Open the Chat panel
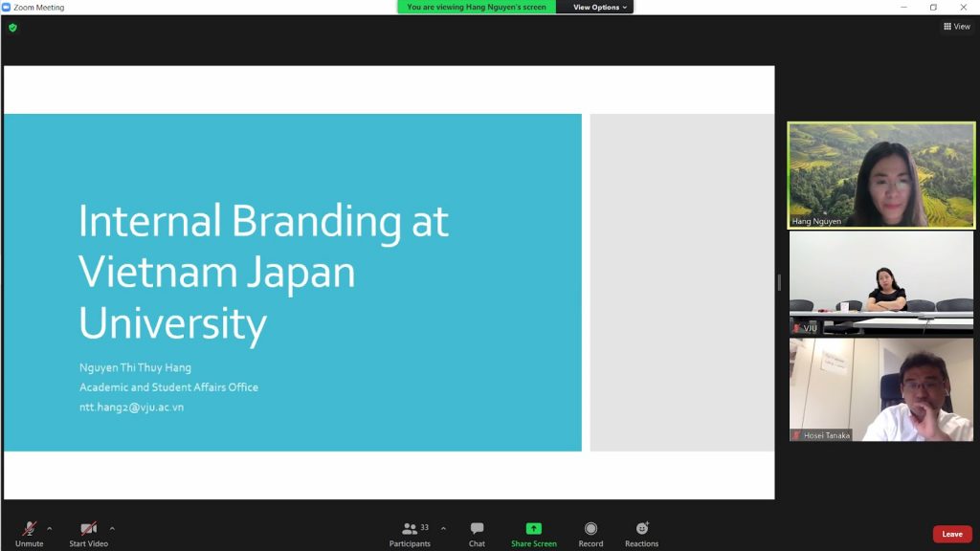The width and height of the screenshot is (980, 551). click(x=477, y=534)
